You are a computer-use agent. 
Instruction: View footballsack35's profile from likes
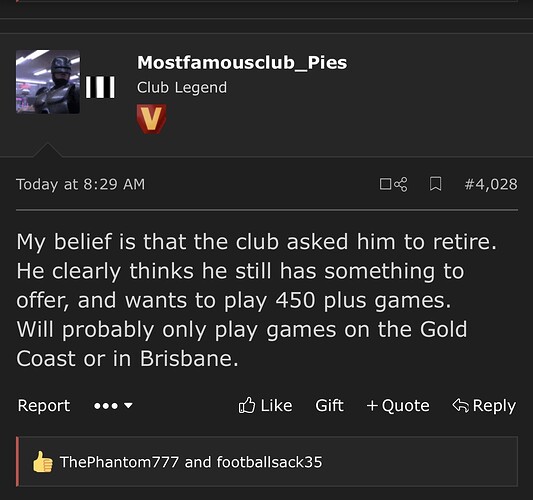[269, 462]
